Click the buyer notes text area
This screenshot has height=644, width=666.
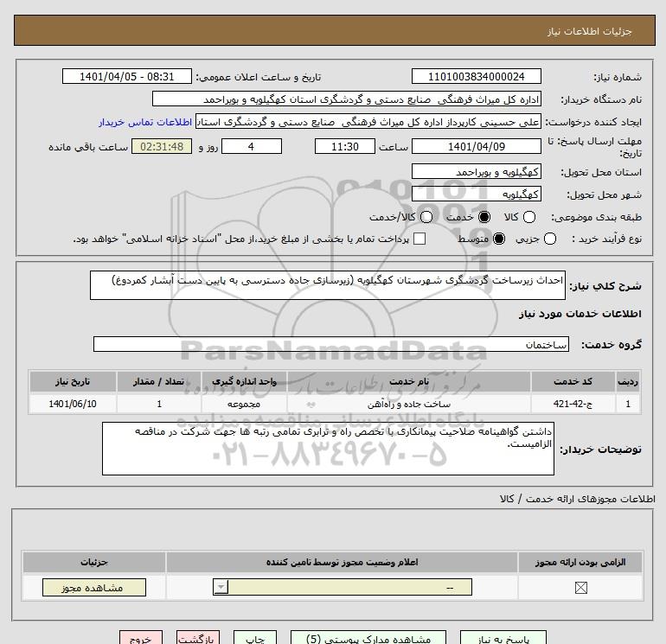[328, 449]
